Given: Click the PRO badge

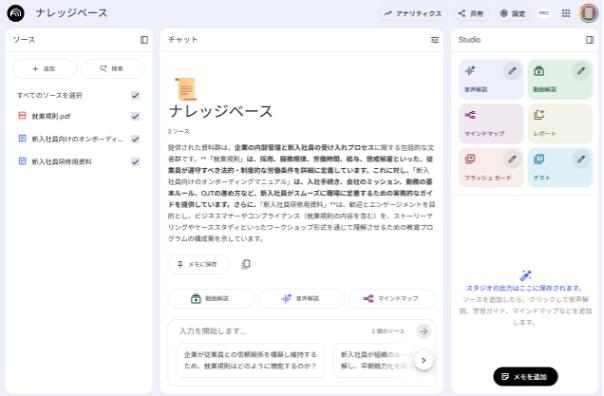Looking at the screenshot, I should (544, 13).
